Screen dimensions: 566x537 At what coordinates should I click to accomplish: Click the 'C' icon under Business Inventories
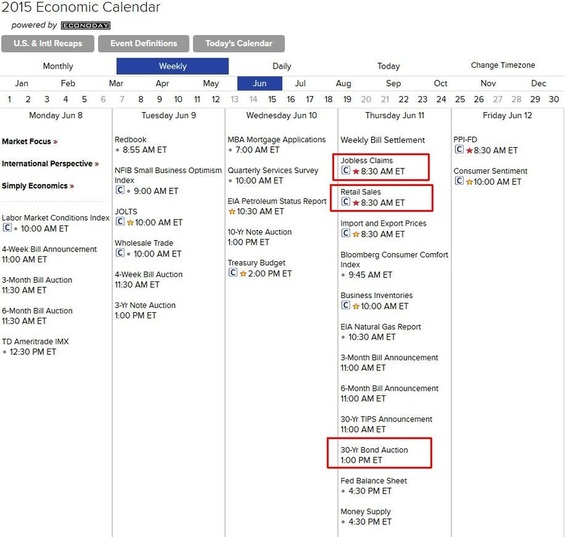coord(345,305)
